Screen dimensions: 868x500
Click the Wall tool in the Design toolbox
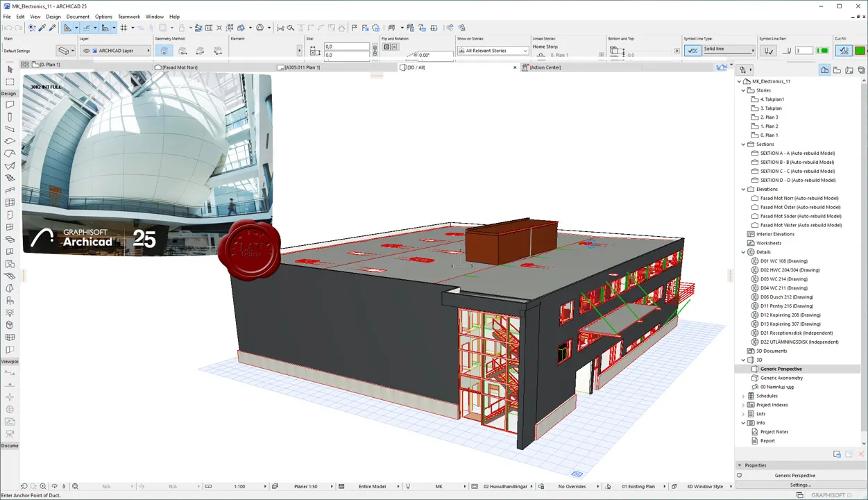10,105
